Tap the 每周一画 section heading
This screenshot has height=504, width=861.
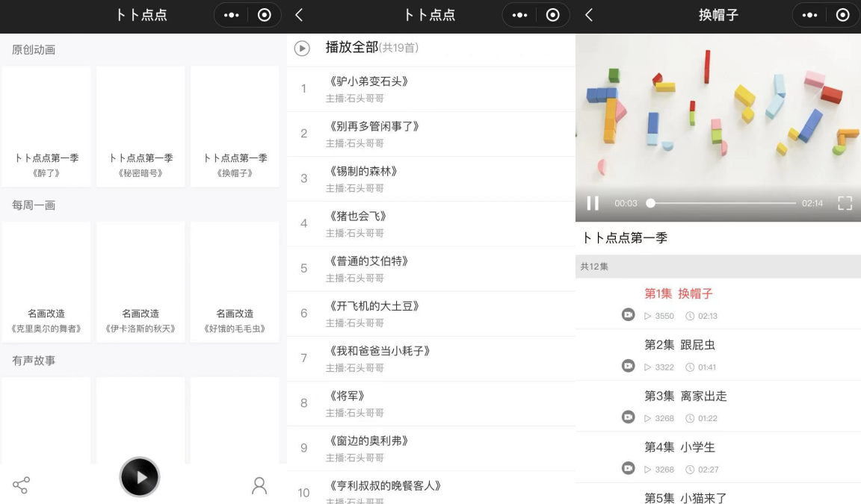coord(34,205)
